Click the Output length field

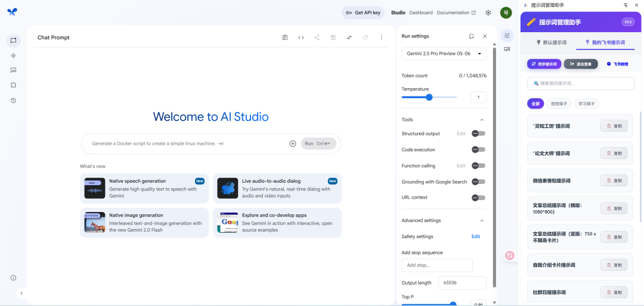(463, 283)
